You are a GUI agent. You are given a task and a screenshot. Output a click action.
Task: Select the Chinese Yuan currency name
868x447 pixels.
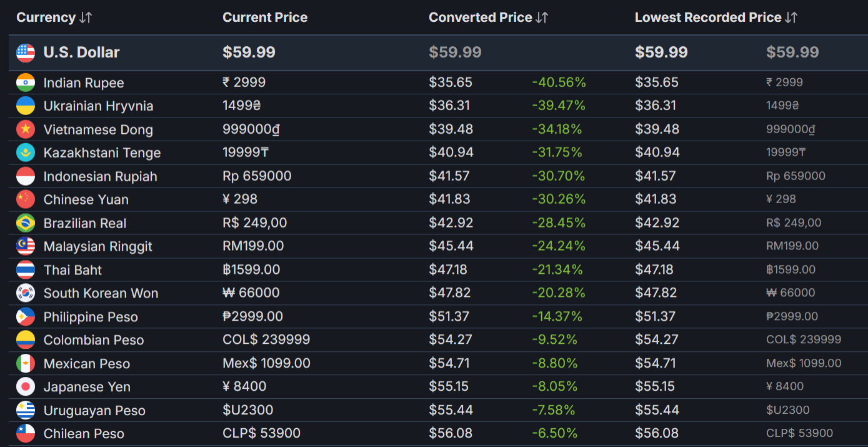(x=86, y=199)
